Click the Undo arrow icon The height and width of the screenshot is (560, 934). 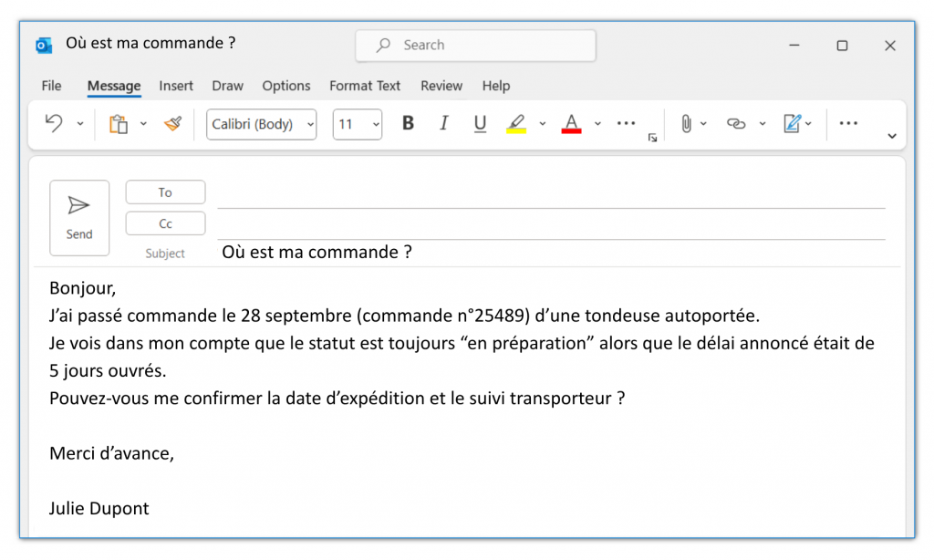click(x=54, y=124)
